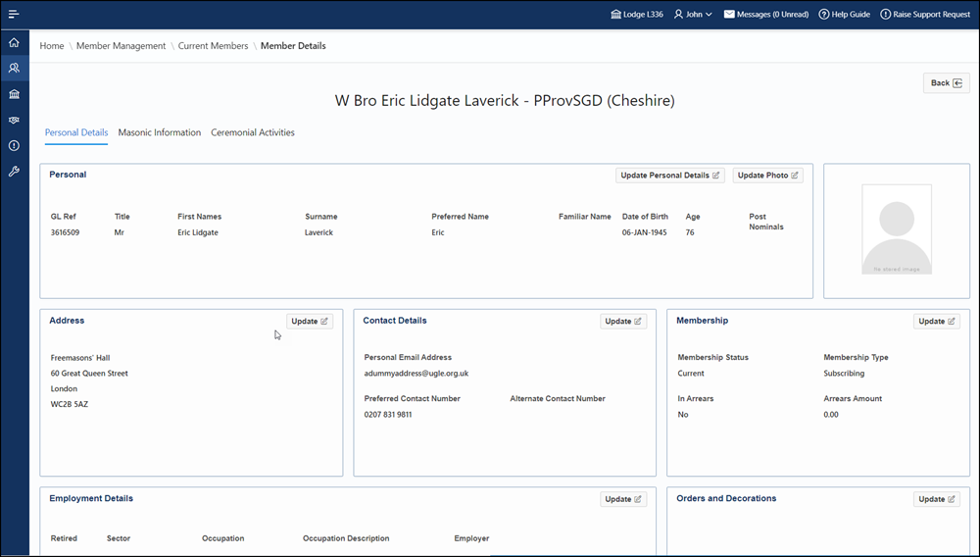Open Messages envelope in top bar
Viewport: 980px width, 557px height.
click(765, 15)
